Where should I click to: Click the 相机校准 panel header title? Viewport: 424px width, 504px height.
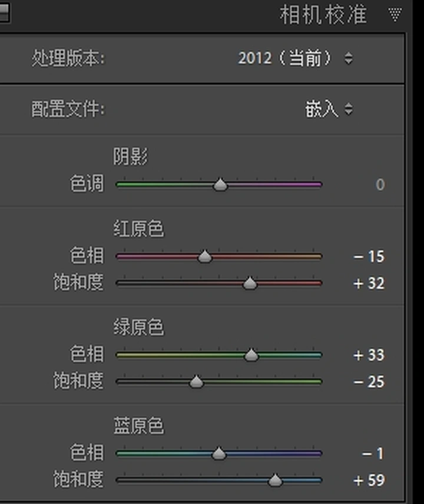click(323, 15)
